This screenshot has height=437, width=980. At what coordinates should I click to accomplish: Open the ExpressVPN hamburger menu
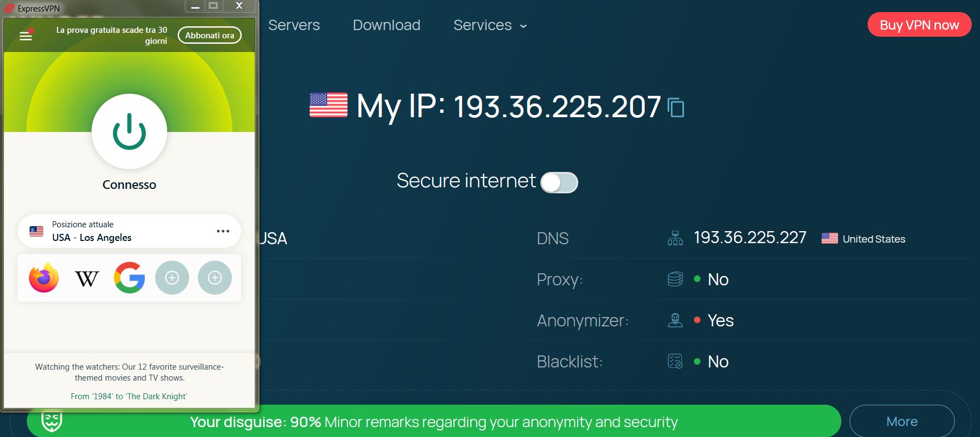[26, 36]
